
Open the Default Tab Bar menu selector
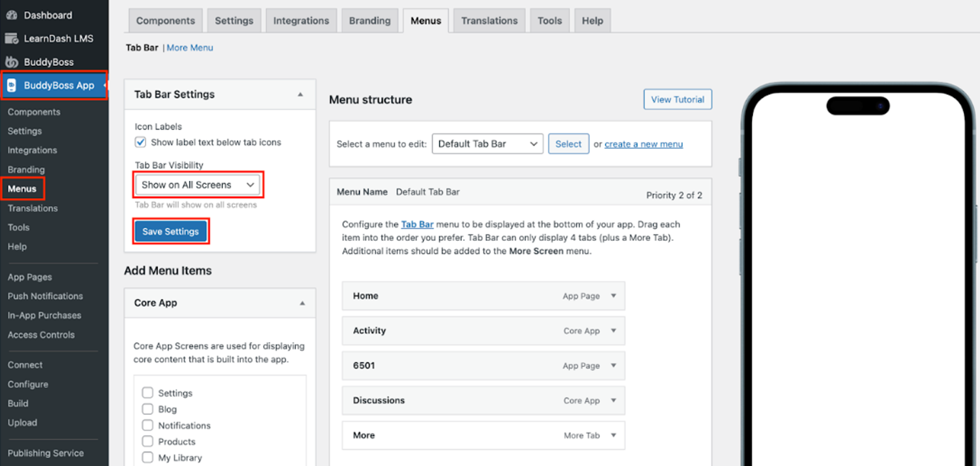(487, 144)
